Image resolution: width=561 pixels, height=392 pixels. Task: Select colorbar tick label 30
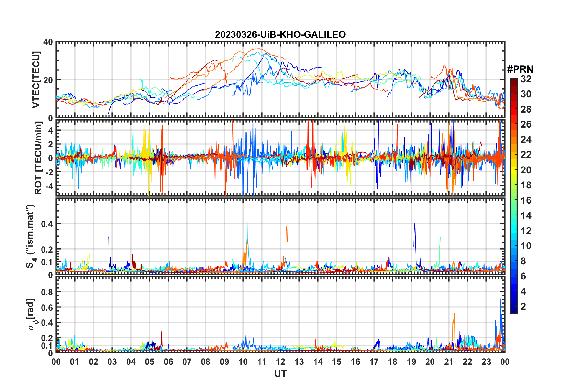(x=526, y=94)
